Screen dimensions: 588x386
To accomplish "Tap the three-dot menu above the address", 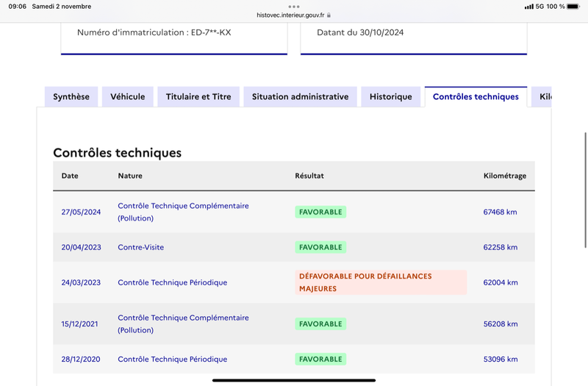I will pyautogui.click(x=293, y=7).
